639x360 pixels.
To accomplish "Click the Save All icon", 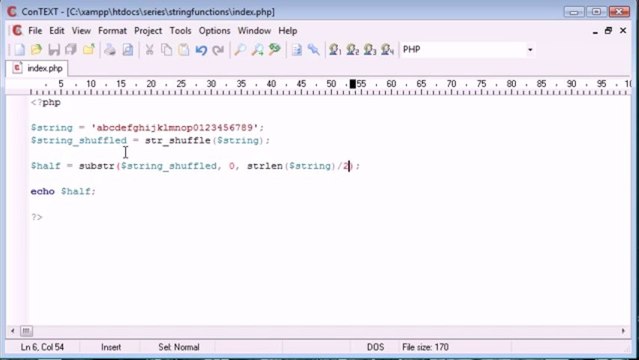I will click(x=71, y=50).
